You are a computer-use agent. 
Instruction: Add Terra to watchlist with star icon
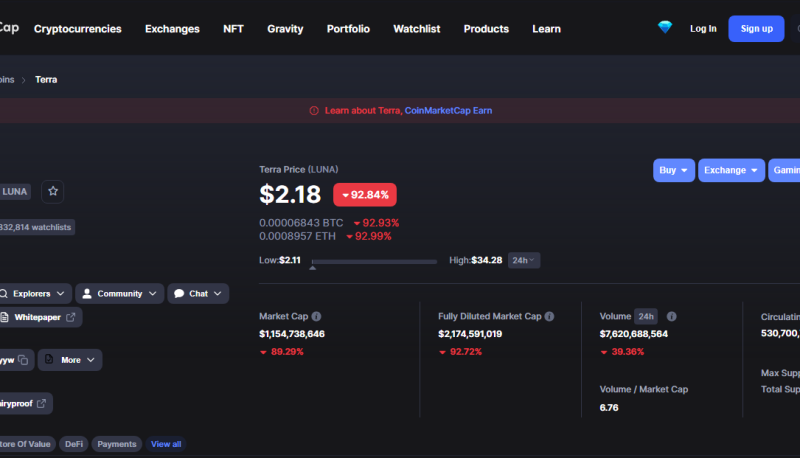[x=53, y=191]
